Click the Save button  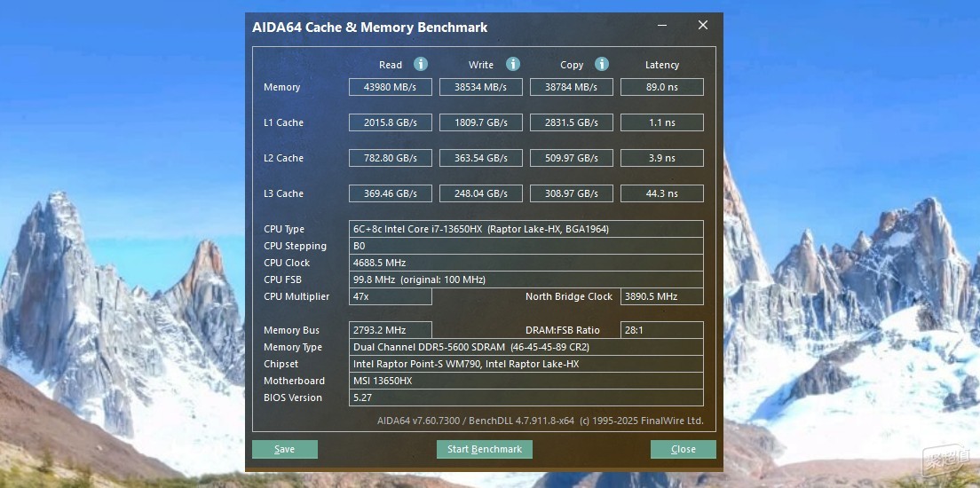(284, 449)
